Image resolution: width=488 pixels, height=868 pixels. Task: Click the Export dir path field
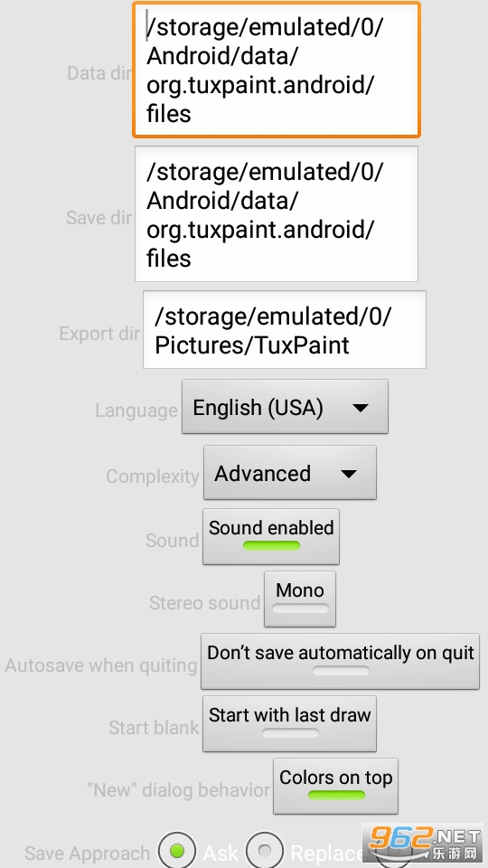pos(285,330)
